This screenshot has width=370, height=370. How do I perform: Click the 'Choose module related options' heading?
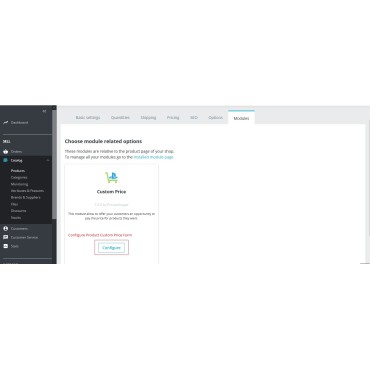(x=103, y=141)
